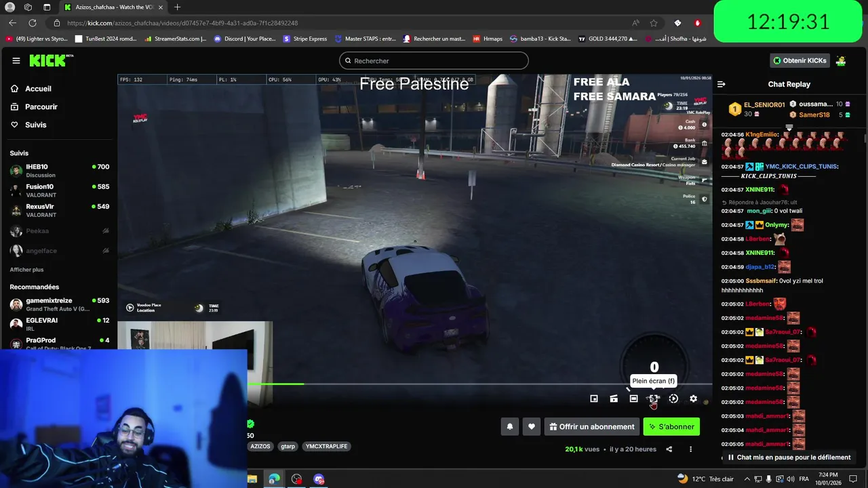
Task: Open IHEB10 followed channel
Action: point(60,171)
